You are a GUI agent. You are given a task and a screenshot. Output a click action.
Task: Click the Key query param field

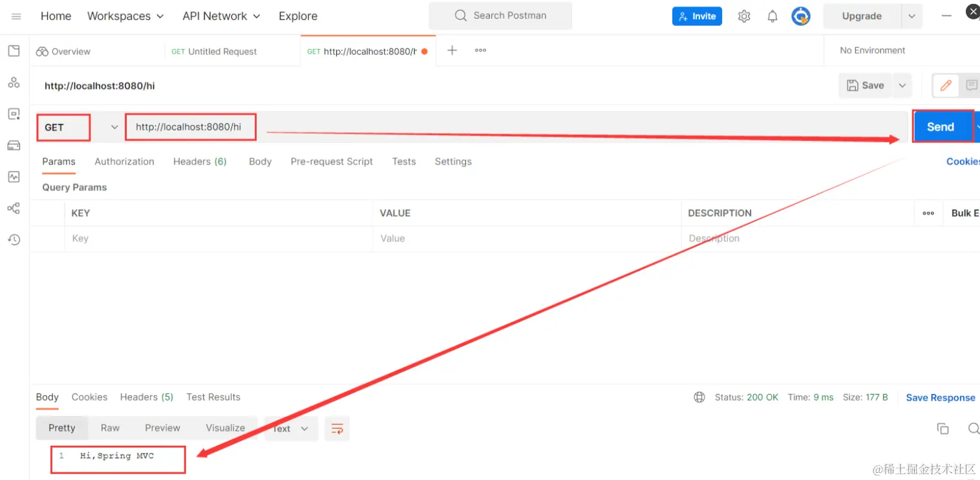point(218,238)
